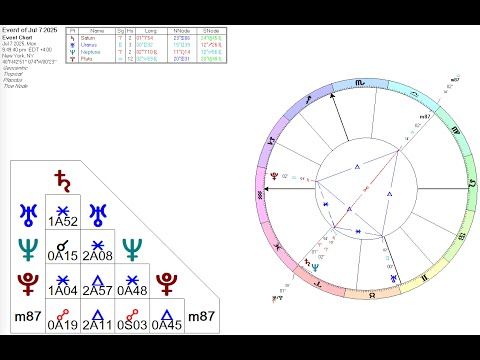Click the Saturn glyph atop the aspect grid

pos(63,181)
